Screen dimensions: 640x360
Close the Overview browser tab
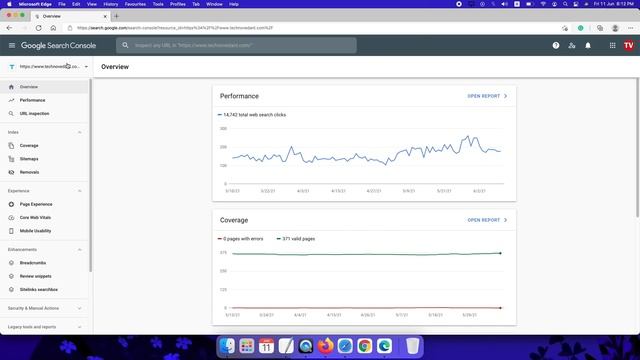(x=105, y=16)
